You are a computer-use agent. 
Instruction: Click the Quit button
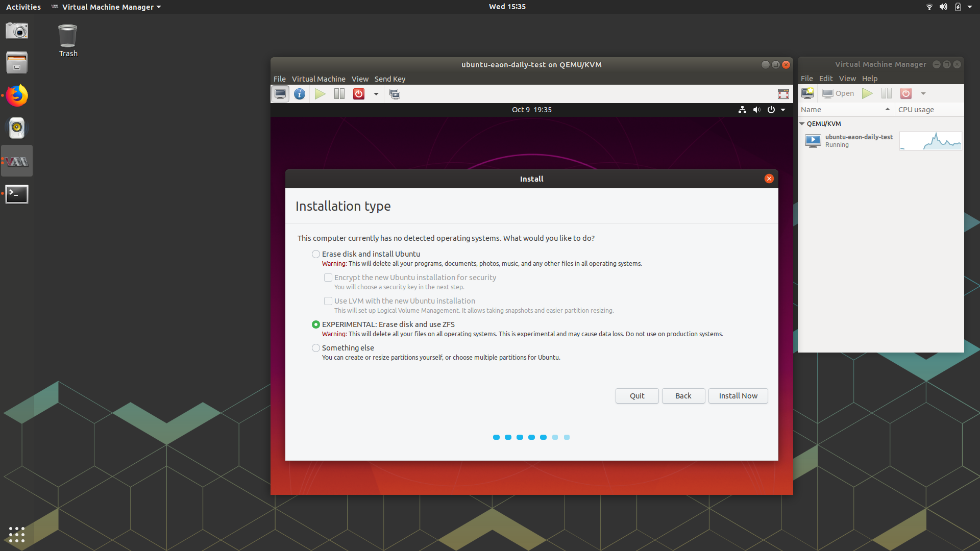click(637, 396)
